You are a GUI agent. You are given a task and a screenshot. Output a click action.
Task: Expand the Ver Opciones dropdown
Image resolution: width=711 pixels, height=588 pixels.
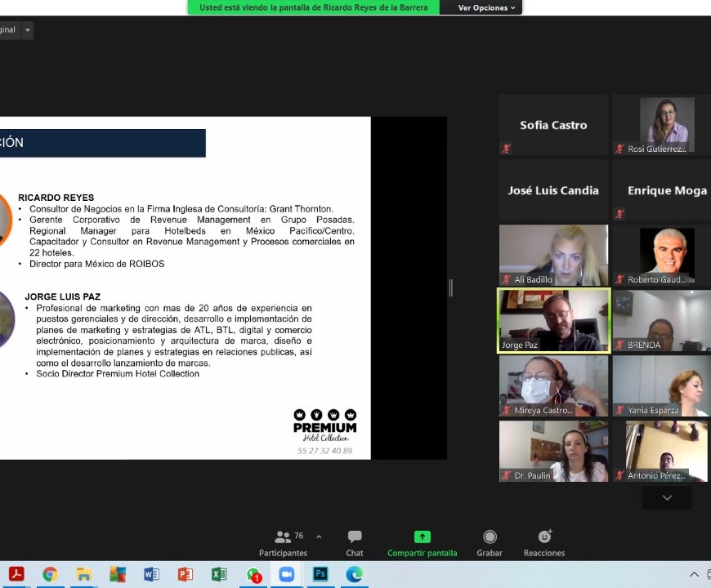tap(486, 7)
